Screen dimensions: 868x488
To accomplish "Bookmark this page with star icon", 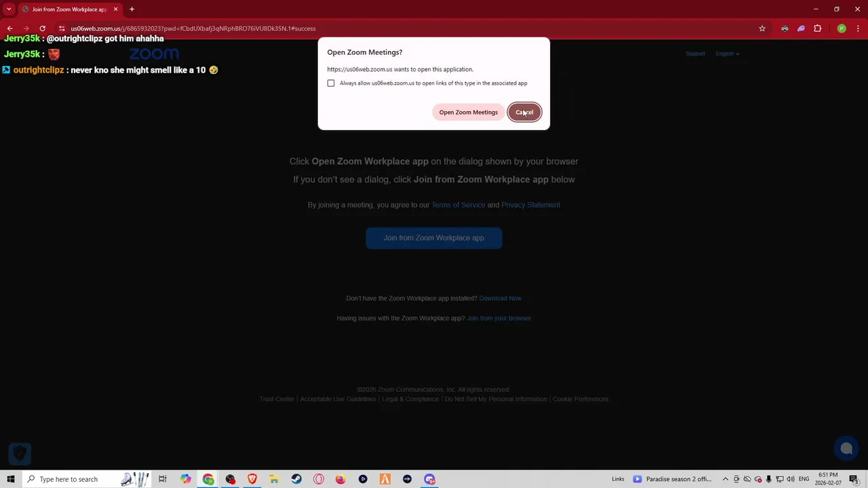I will (x=762, y=28).
